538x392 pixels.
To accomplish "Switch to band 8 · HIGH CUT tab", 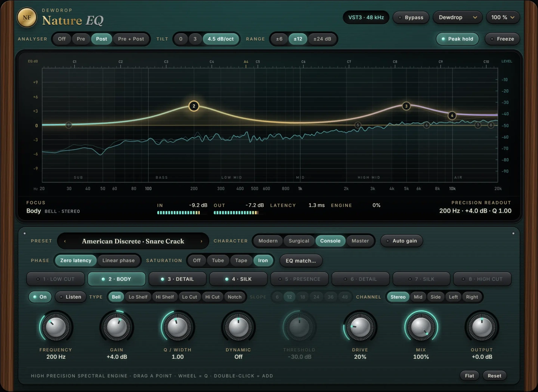I will [x=482, y=279].
